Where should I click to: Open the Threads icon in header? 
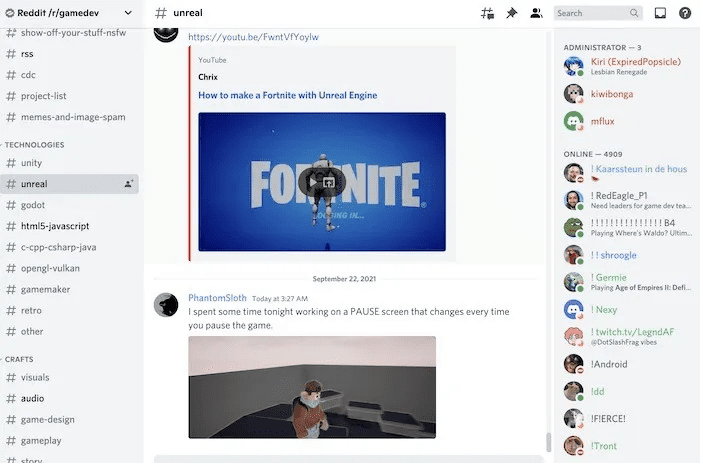(487, 13)
